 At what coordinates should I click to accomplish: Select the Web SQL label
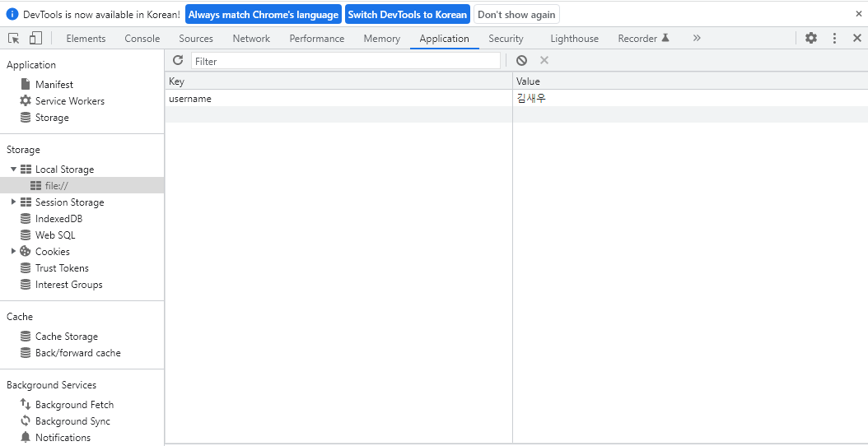[55, 235]
